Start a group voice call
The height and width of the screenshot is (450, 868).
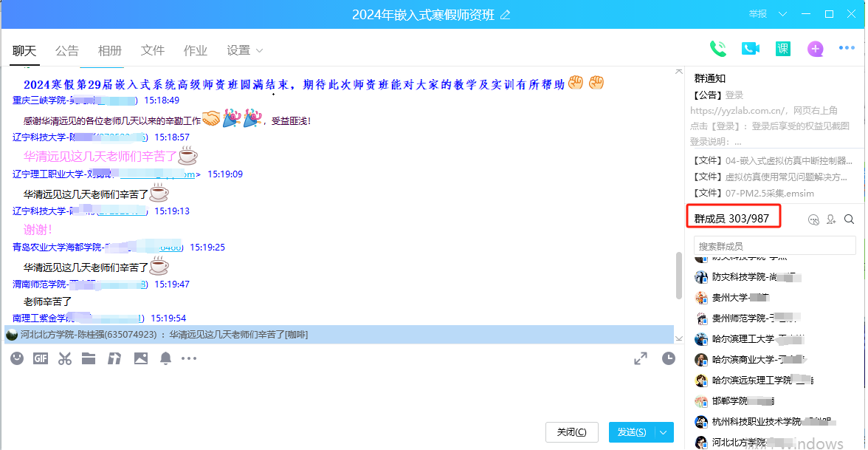[x=717, y=49]
